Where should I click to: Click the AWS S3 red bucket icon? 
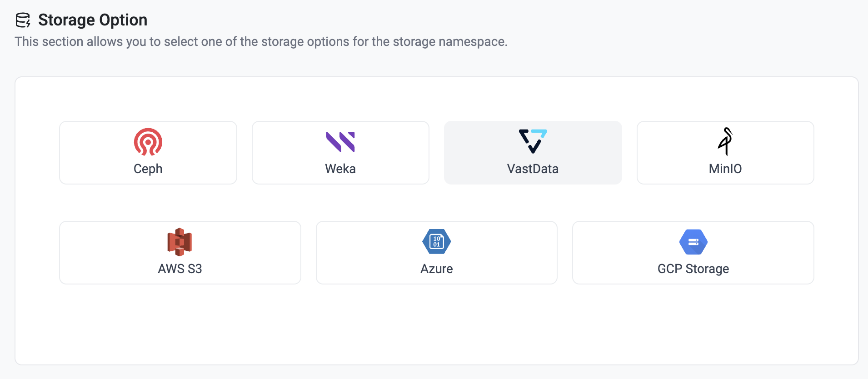click(x=180, y=242)
